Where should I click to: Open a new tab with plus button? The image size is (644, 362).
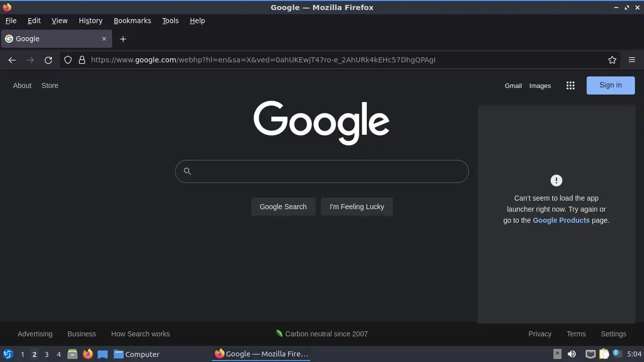pyautogui.click(x=123, y=39)
